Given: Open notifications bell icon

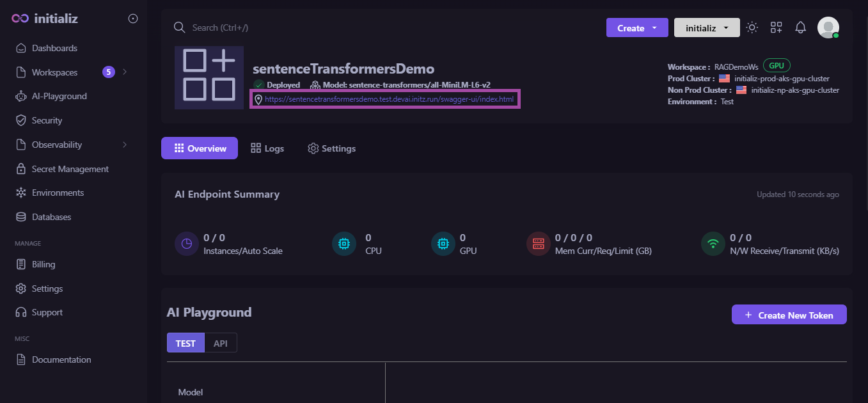Looking at the screenshot, I should pyautogui.click(x=800, y=28).
